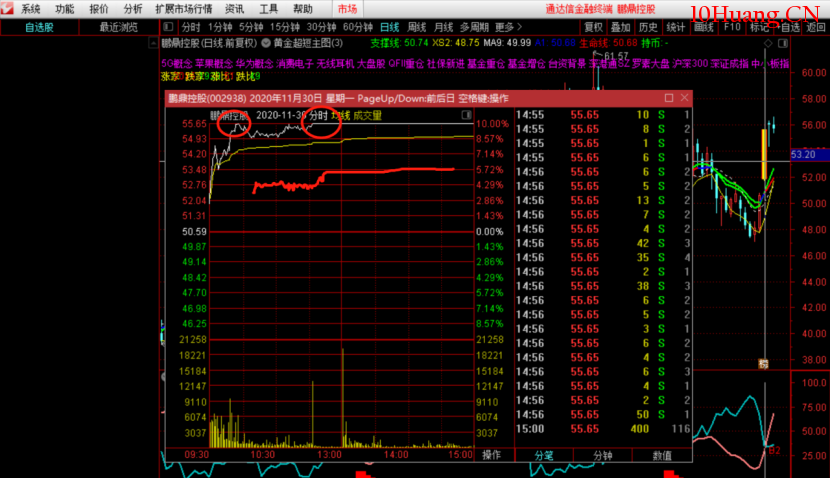This screenshot has width=830, height=479.
Task: Switch to the 最近浏览 tab
Action: pos(119,27)
